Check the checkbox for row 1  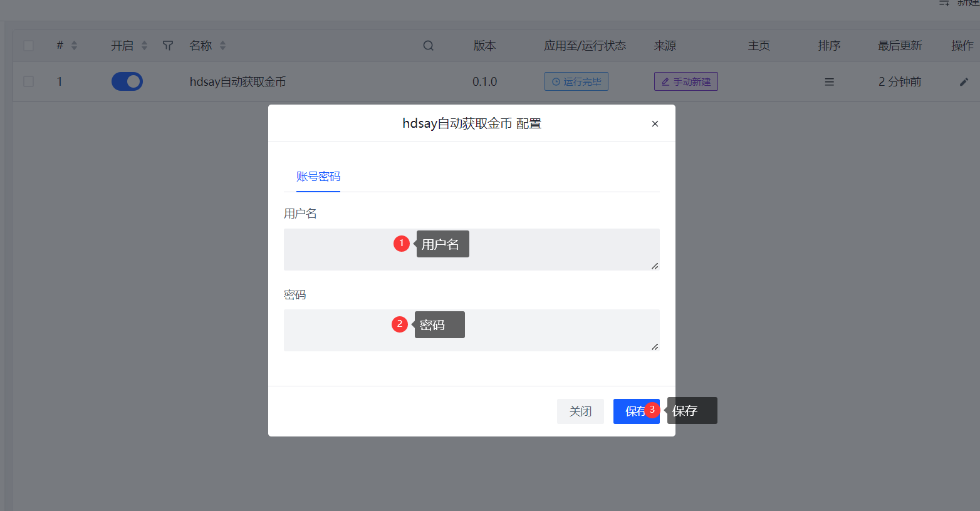click(x=28, y=81)
